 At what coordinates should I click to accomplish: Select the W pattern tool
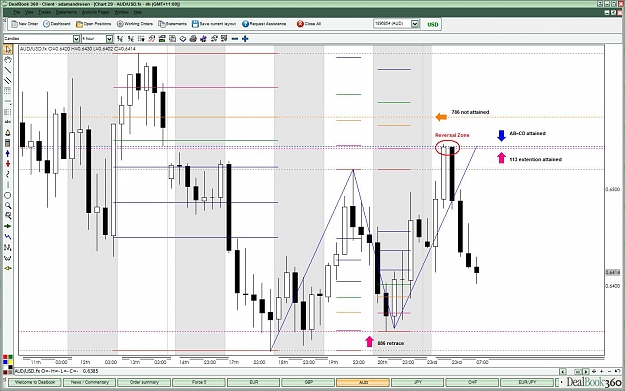click(x=8, y=258)
